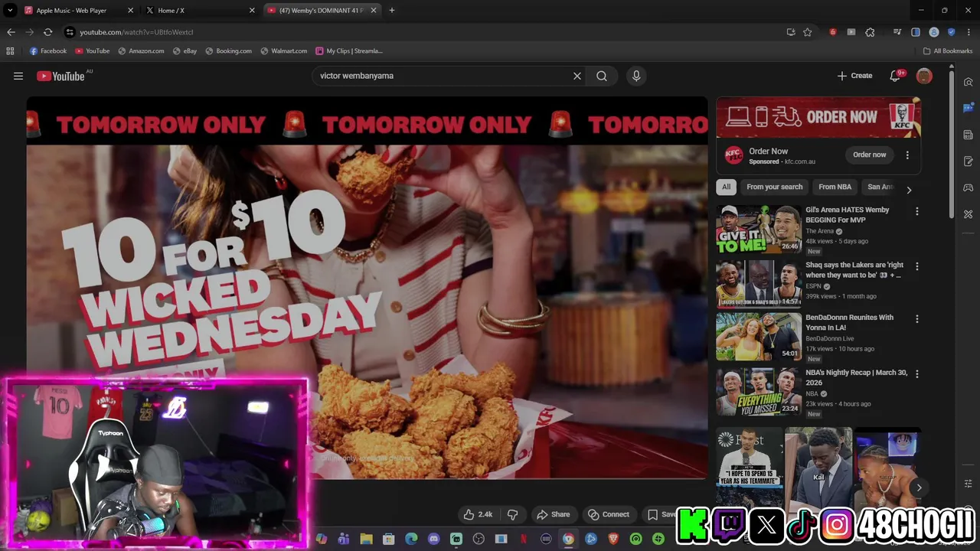Open options for the KFC Order Now ad
The height and width of the screenshot is (551, 980).
click(x=907, y=155)
